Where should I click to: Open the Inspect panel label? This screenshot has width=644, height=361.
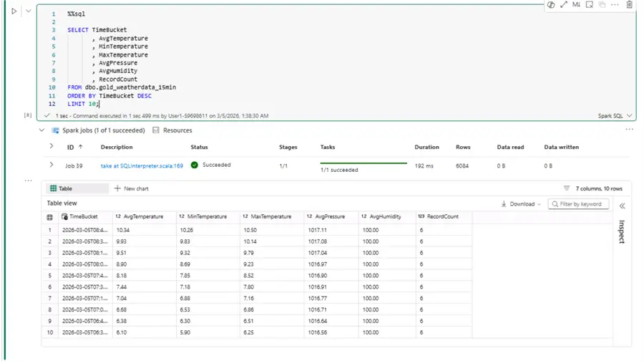622,232
